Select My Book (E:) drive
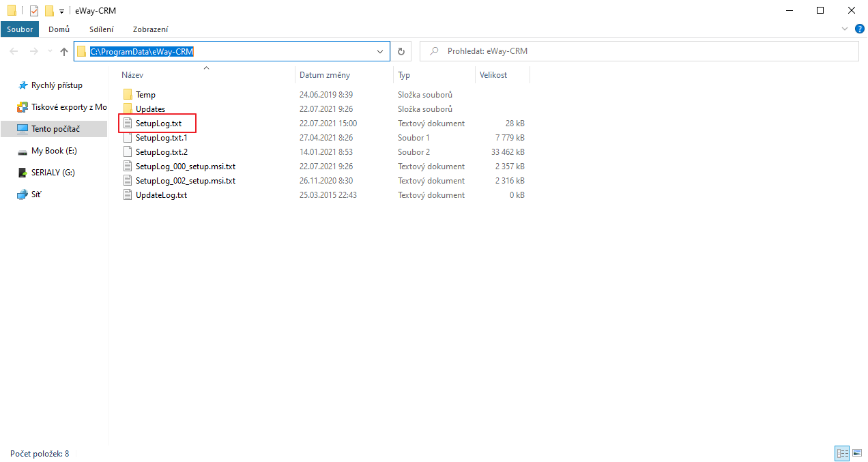This screenshot has height=462, width=868. point(54,151)
